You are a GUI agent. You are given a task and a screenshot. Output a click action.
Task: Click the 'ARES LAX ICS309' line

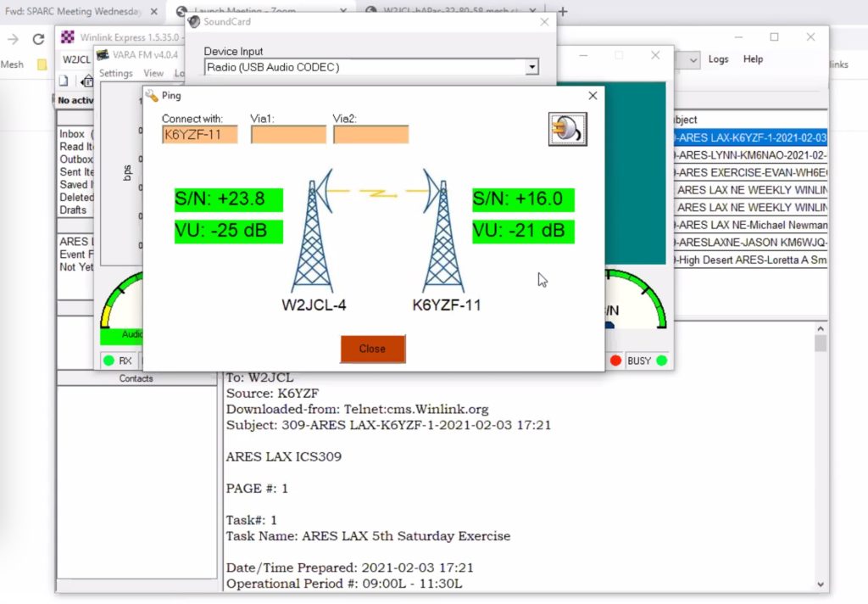(283, 456)
